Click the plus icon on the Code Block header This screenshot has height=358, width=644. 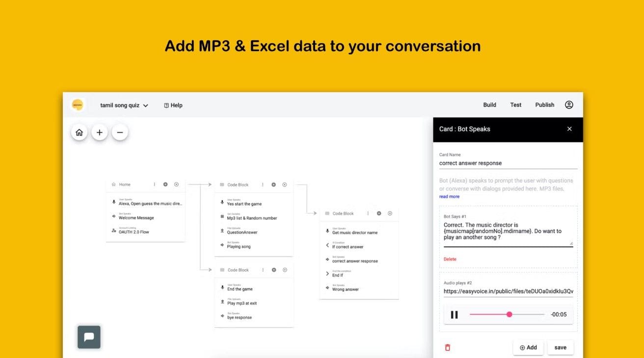click(273, 185)
